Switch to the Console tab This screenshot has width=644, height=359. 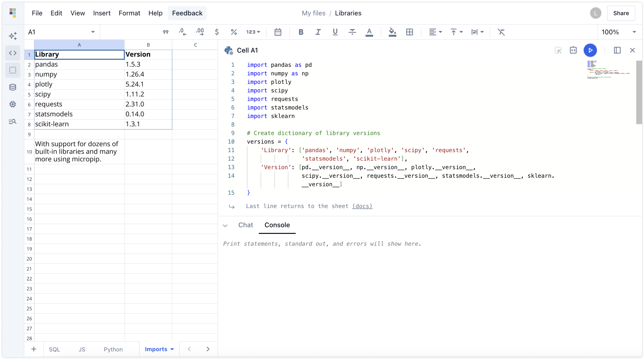(277, 224)
